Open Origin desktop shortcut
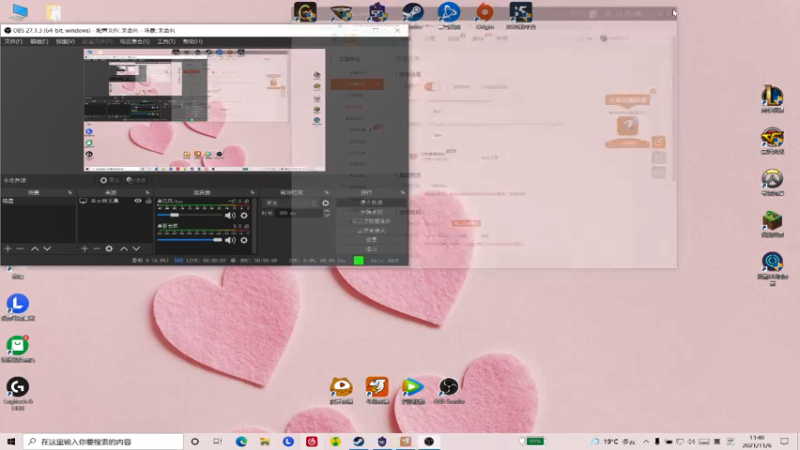Viewport: 800px width, 450px height. click(x=485, y=15)
